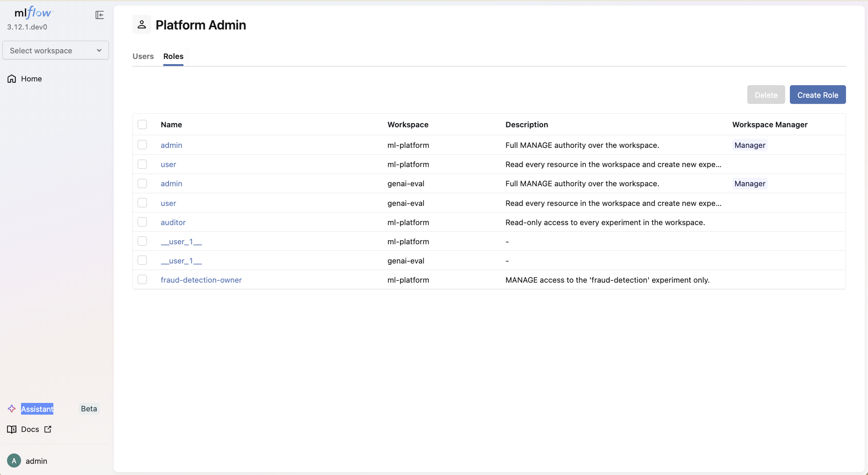Check the user genai-eval role checkbox

(x=142, y=203)
